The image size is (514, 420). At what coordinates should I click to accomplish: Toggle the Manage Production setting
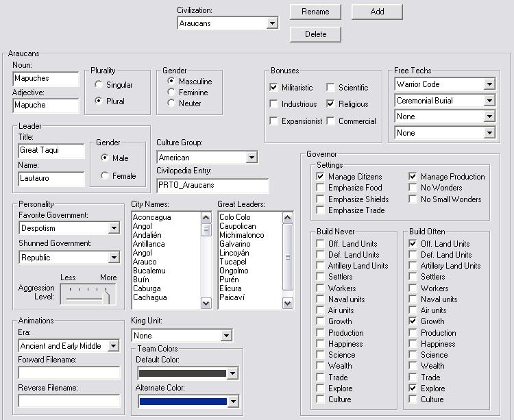coord(413,177)
